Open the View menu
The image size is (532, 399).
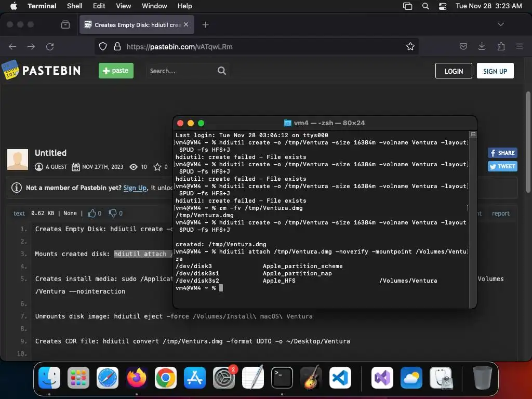pos(123,6)
